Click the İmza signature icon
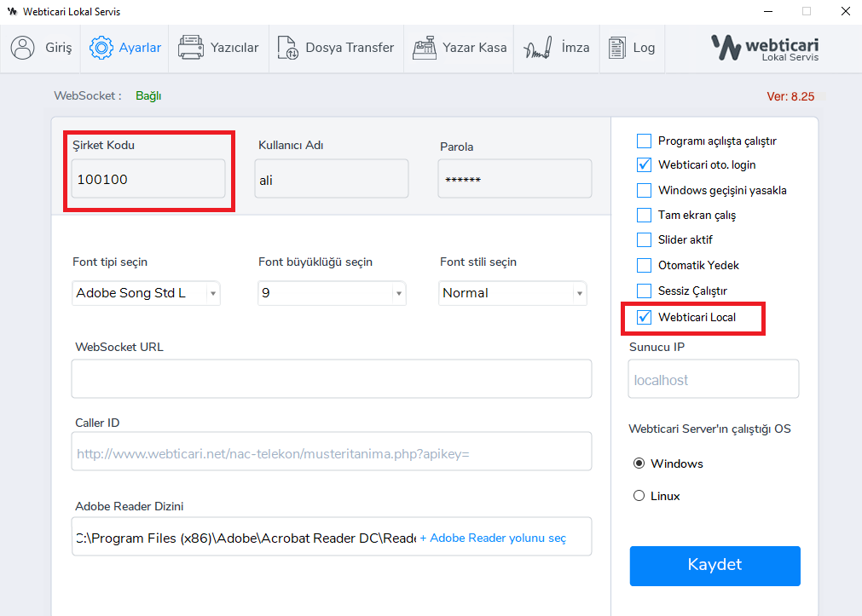The width and height of the screenshot is (862, 616). [539, 48]
